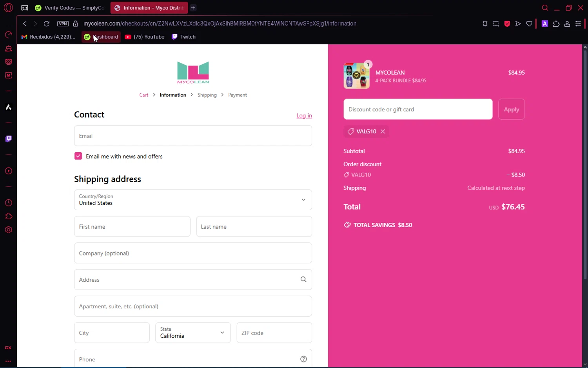Open a new tab with plus button
The height and width of the screenshot is (368, 588).
coord(193,8)
